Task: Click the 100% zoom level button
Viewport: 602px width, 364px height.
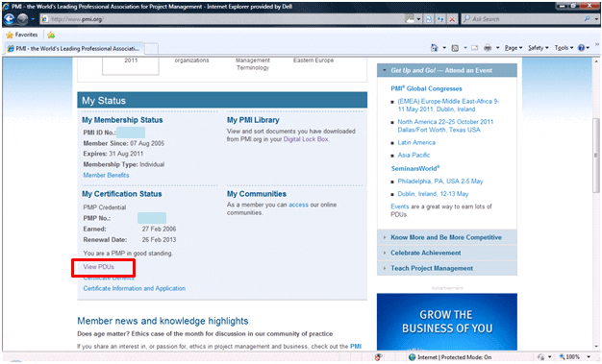Action: pos(569,357)
